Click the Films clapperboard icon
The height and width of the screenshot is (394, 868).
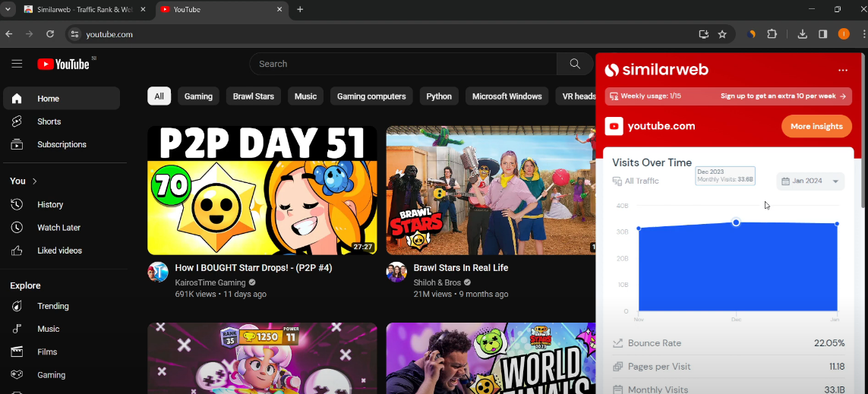pos(17,352)
